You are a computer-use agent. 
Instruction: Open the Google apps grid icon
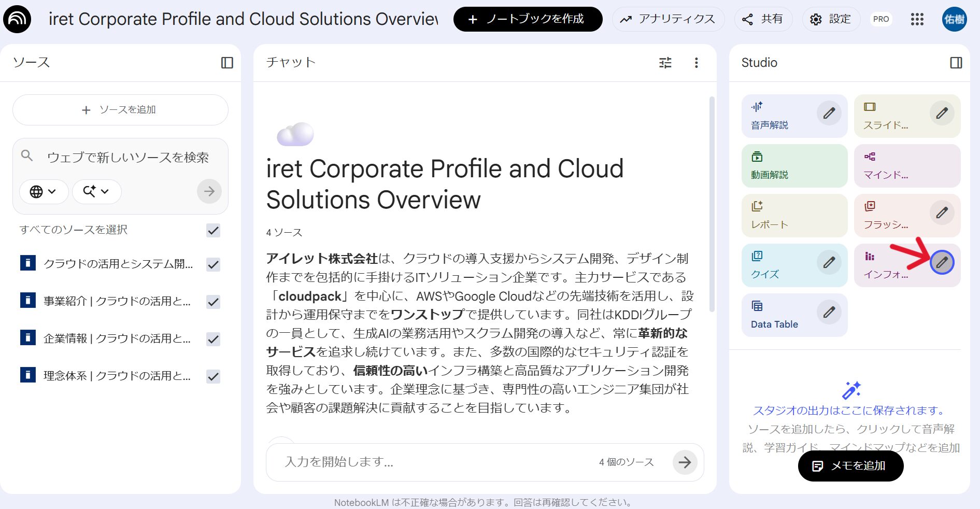(917, 20)
